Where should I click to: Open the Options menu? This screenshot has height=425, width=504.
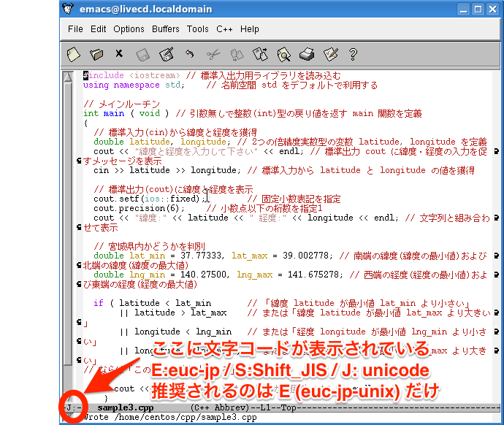[x=129, y=29]
